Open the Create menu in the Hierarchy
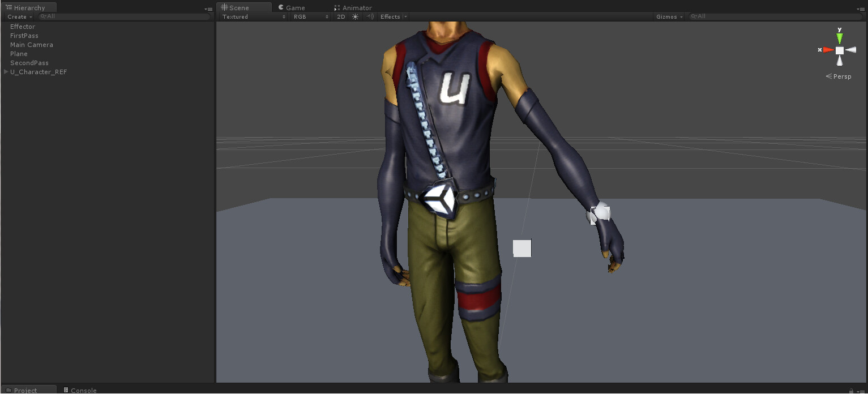 click(x=17, y=16)
